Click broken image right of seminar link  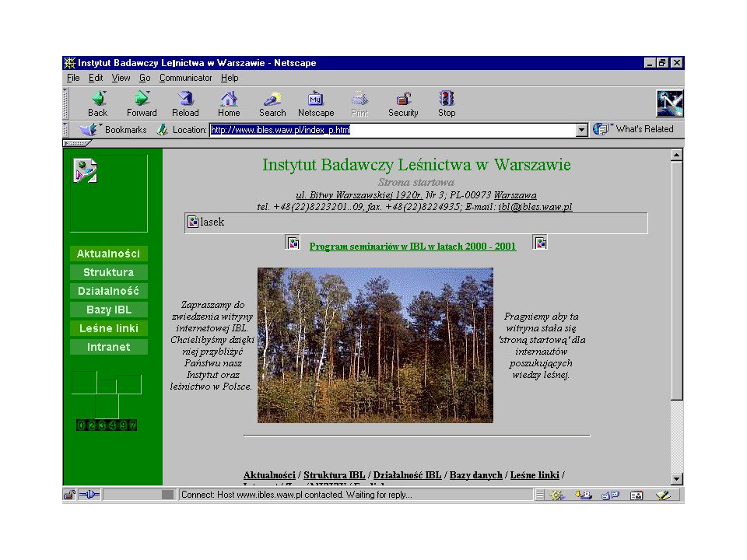point(540,243)
